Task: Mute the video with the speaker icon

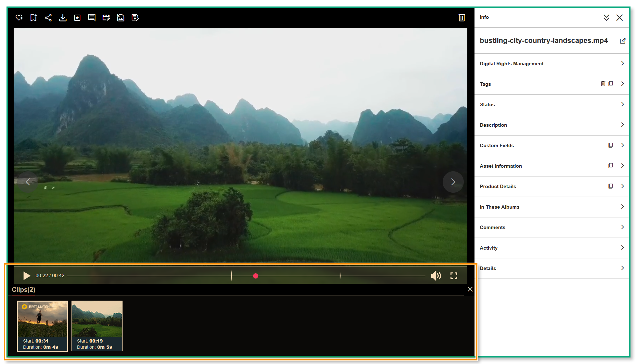Action: 436,276
